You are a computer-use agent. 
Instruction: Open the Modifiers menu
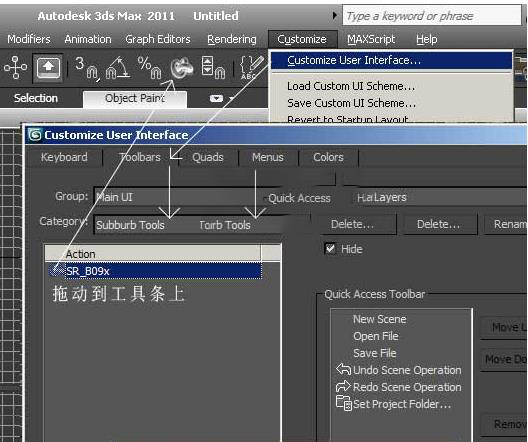tap(29, 39)
